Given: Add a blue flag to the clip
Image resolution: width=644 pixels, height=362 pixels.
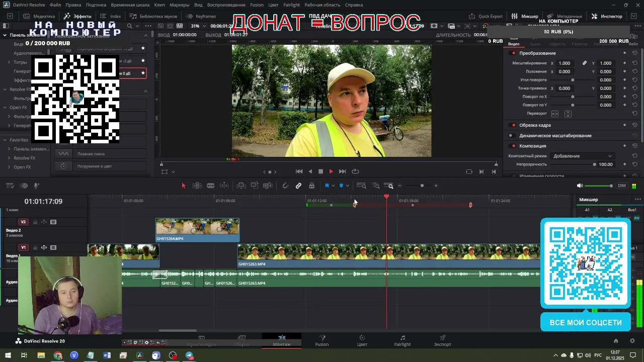Looking at the screenshot, I should point(327,186).
